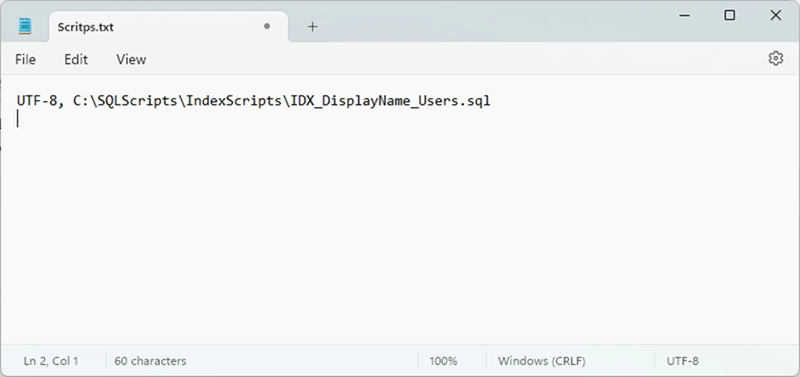
Task: Open the View menu
Action: (x=131, y=60)
